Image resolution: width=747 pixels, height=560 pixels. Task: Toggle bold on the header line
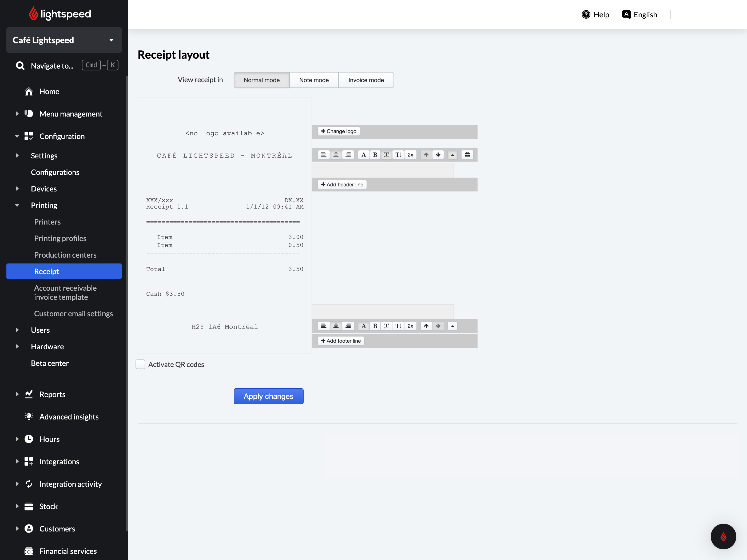375,155
